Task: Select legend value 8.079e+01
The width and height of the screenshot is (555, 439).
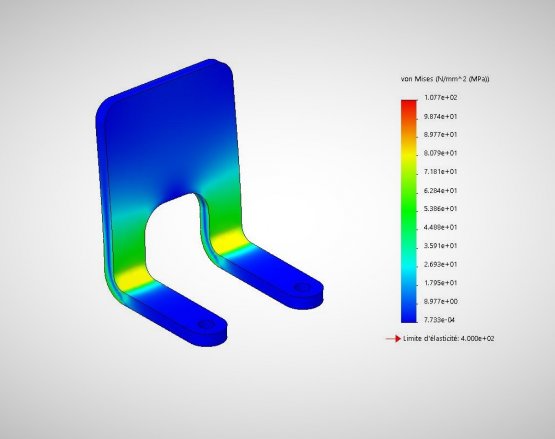Action: pyautogui.click(x=441, y=153)
